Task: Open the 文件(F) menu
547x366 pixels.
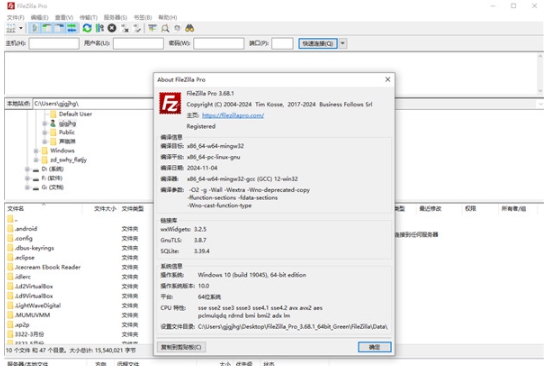Action: (x=15, y=17)
